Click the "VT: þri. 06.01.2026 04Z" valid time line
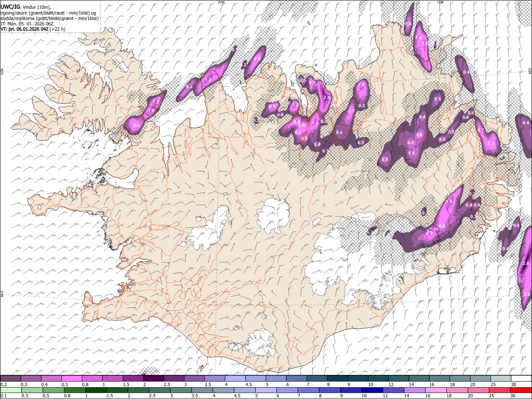Image resolution: width=532 pixels, height=399 pixels. [x=25, y=29]
